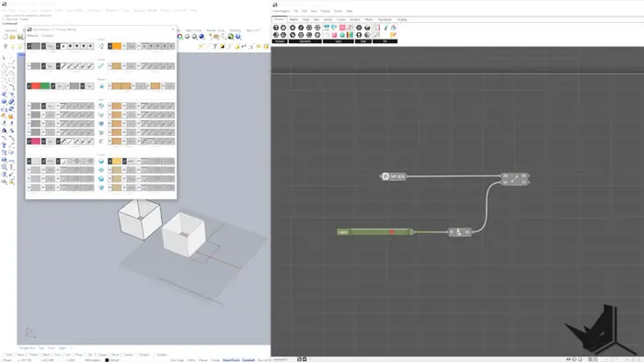Screen dimensions: 644x362
Task: Switch to the Top viewport tab
Action: click(x=41, y=348)
